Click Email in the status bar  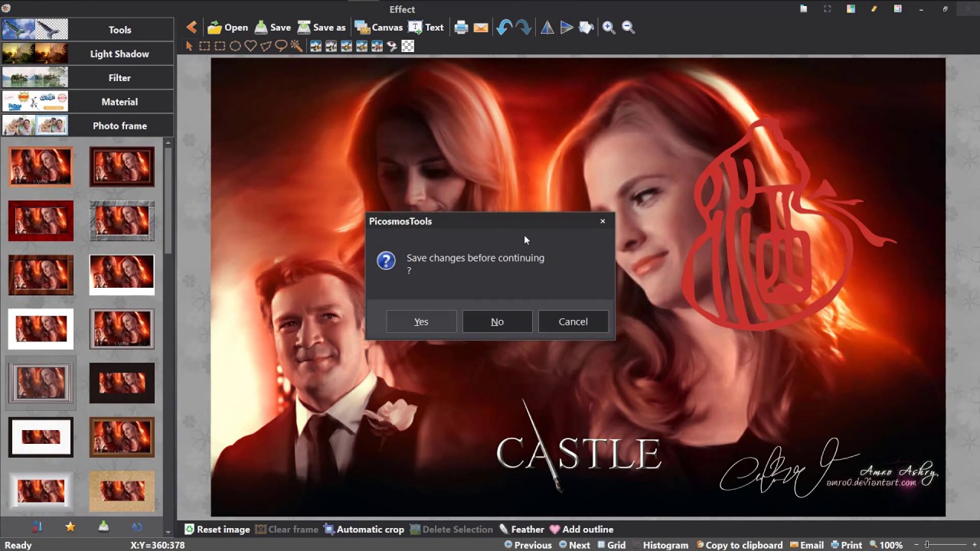(x=805, y=545)
